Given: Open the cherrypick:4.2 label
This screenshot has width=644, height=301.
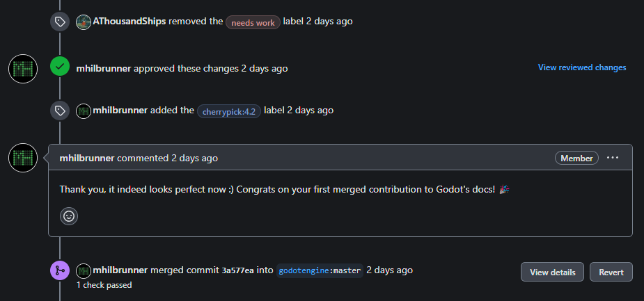Looking at the screenshot, I should click(229, 111).
